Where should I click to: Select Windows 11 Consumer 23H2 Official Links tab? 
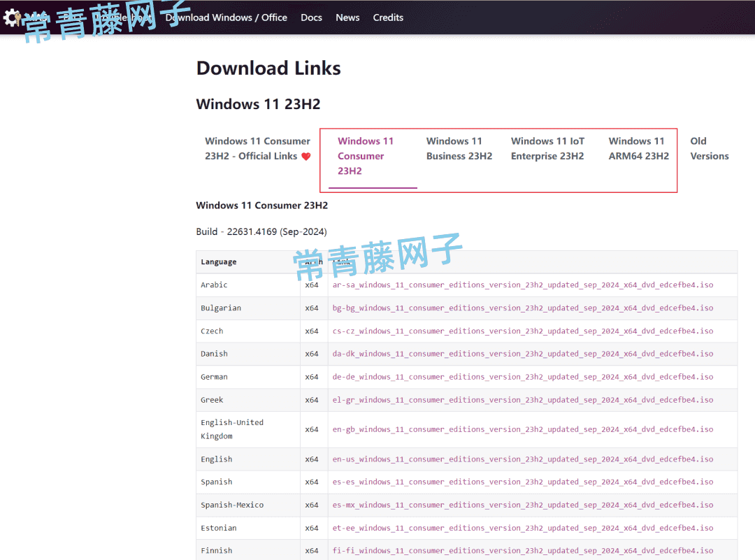[x=257, y=148]
